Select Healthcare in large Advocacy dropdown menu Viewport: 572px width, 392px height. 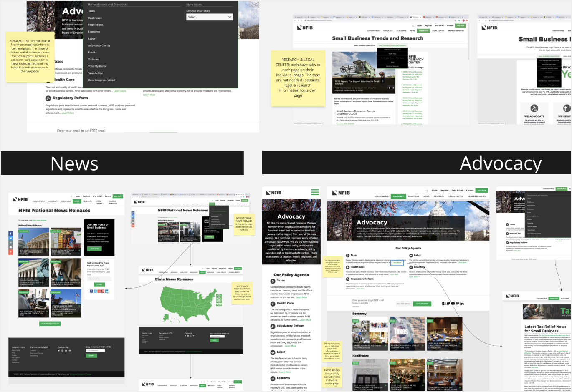(x=95, y=18)
